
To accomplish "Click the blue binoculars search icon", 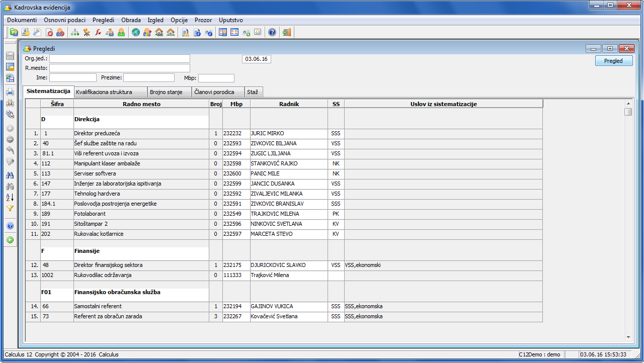I will [x=10, y=175].
